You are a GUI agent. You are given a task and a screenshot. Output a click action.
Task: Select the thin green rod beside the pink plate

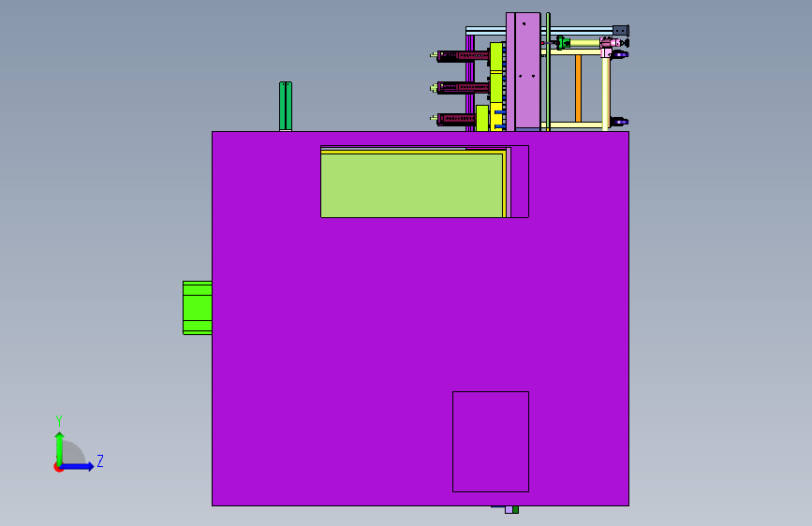click(x=548, y=71)
